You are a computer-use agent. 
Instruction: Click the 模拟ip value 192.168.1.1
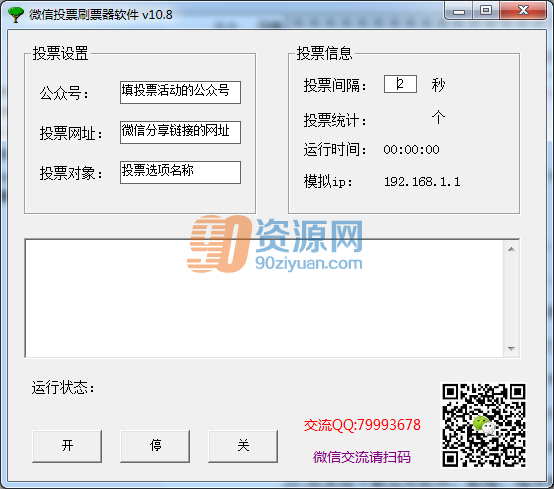click(422, 182)
